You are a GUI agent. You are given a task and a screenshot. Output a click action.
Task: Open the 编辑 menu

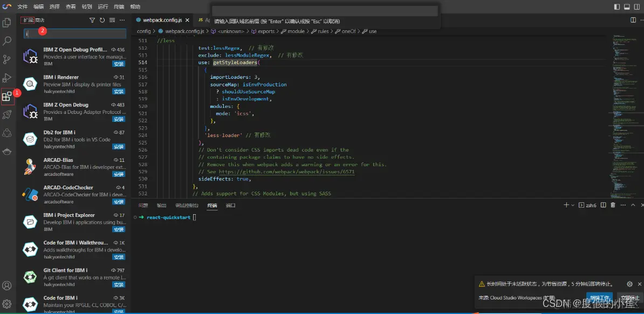tap(38, 6)
